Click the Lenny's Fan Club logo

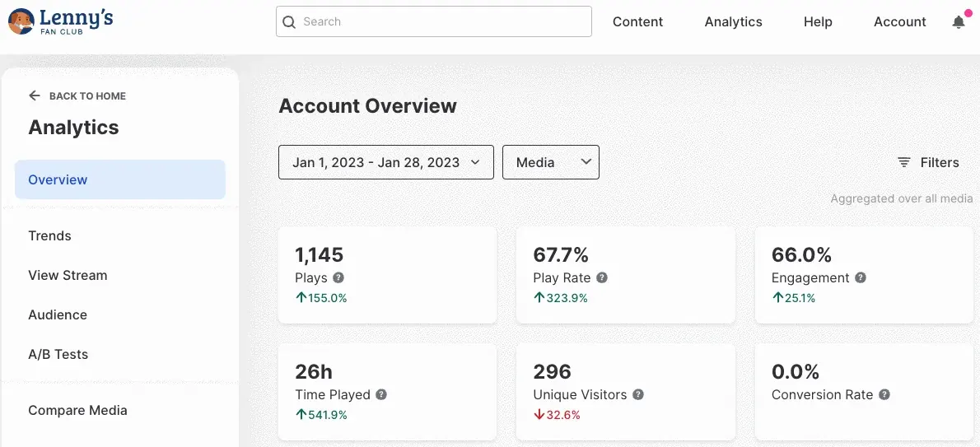coord(61,21)
